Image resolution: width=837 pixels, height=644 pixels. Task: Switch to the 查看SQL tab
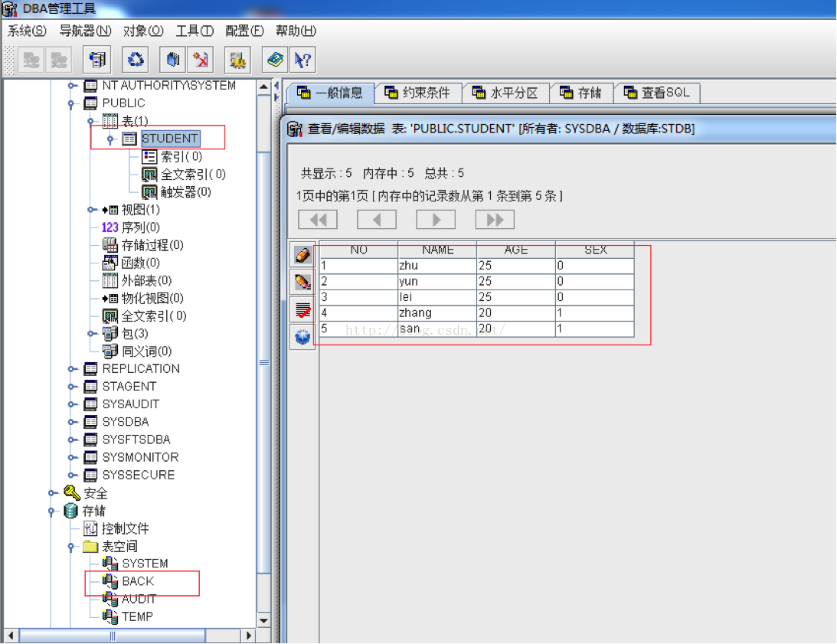tap(656, 93)
